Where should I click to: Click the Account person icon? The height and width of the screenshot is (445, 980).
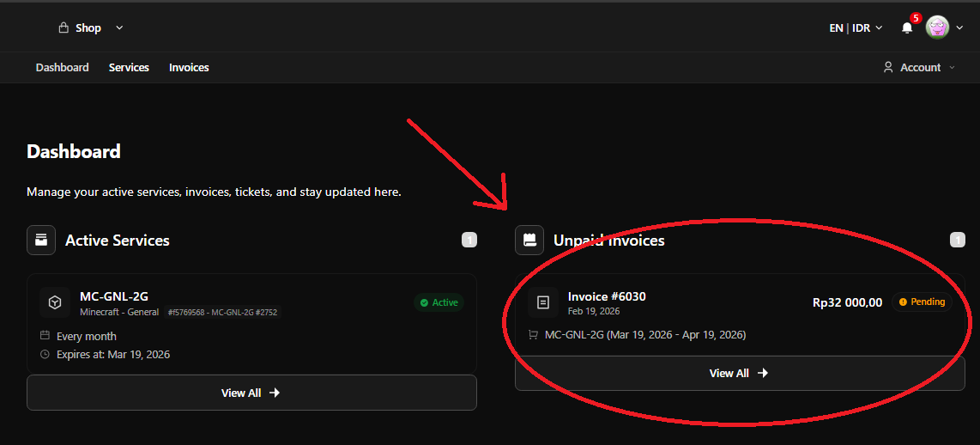[888, 67]
